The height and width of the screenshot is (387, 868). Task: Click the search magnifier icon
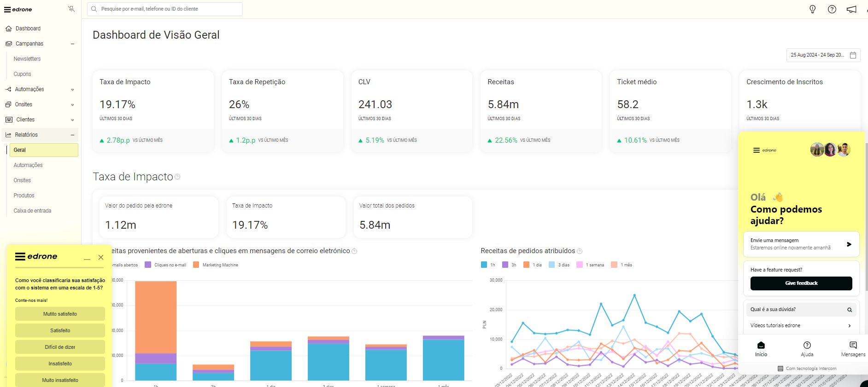tap(94, 9)
